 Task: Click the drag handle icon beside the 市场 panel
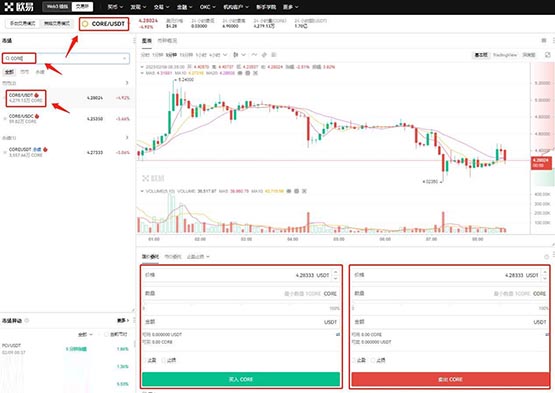coord(135,41)
